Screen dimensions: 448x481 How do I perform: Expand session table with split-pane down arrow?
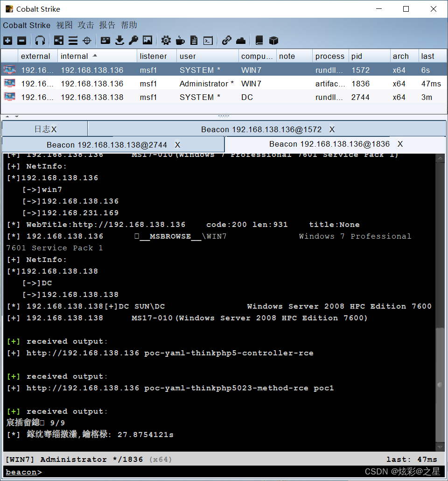(16, 116)
